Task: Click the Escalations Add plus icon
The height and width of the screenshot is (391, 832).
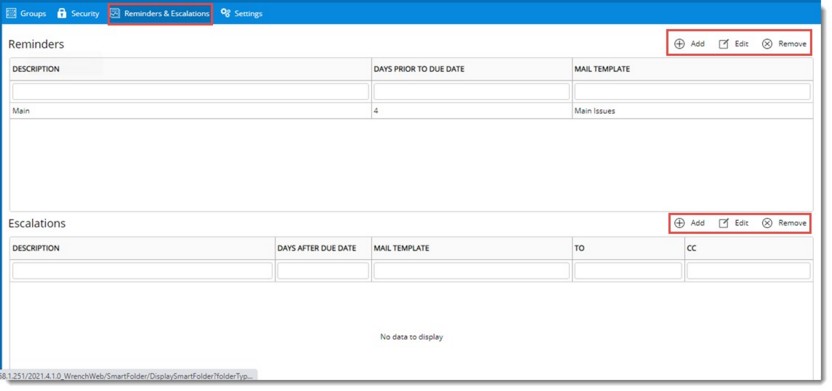Action: coord(679,223)
